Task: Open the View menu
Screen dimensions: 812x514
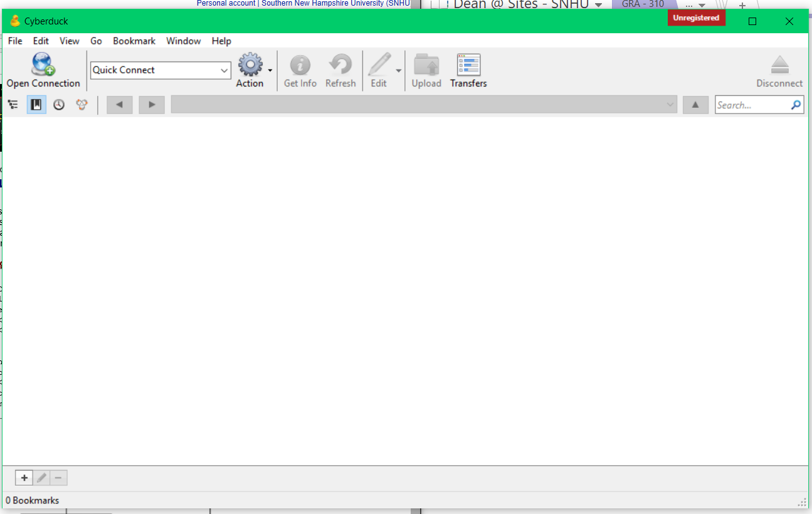Action: coord(70,41)
